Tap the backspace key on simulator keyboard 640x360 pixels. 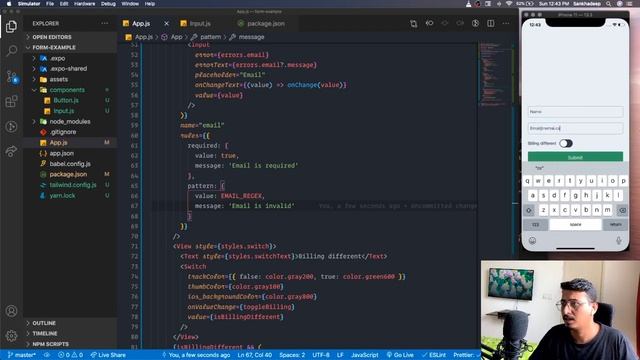(622, 210)
